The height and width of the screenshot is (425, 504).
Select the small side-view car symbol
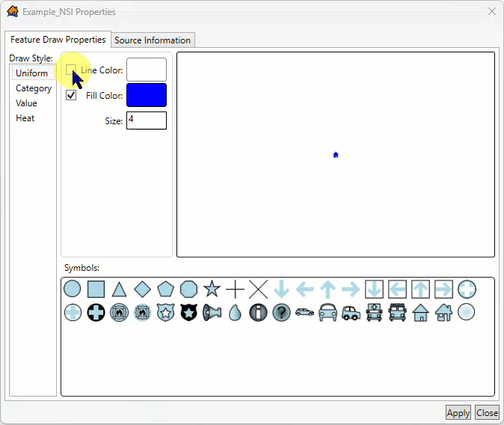(x=304, y=312)
